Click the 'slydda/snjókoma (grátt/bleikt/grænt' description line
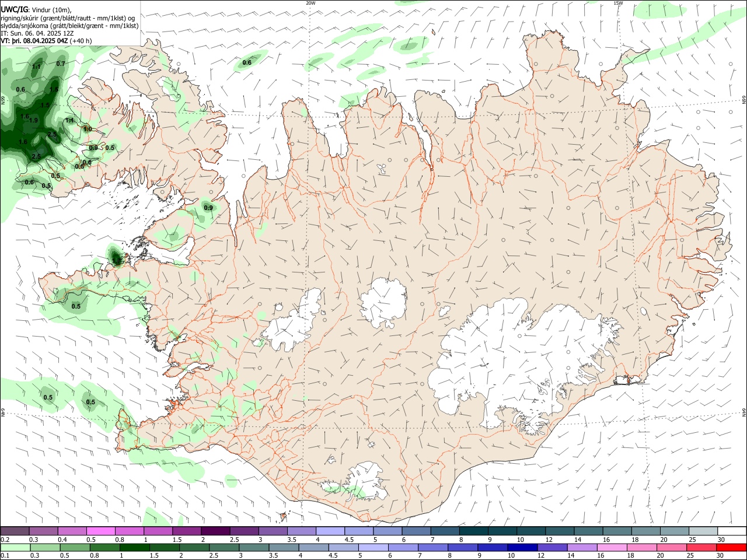This screenshot has width=747, height=560. tap(69, 26)
